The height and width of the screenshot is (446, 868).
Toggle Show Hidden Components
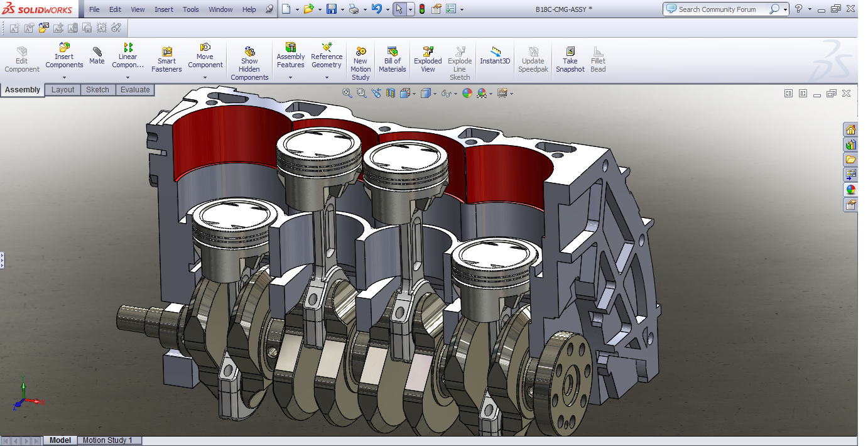coord(249,63)
